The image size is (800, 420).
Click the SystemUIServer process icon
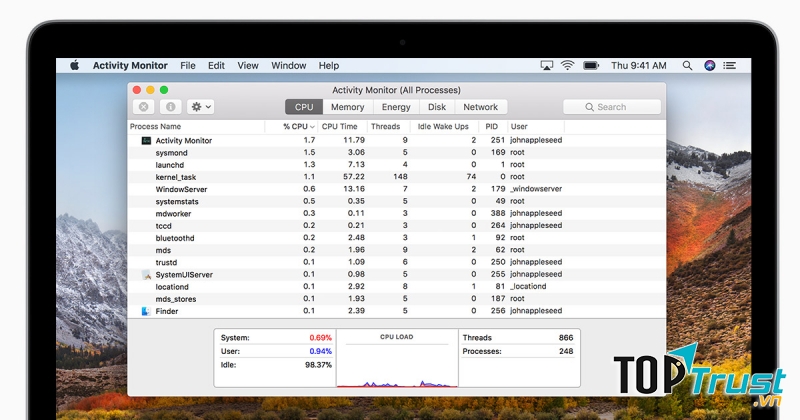coord(146,275)
